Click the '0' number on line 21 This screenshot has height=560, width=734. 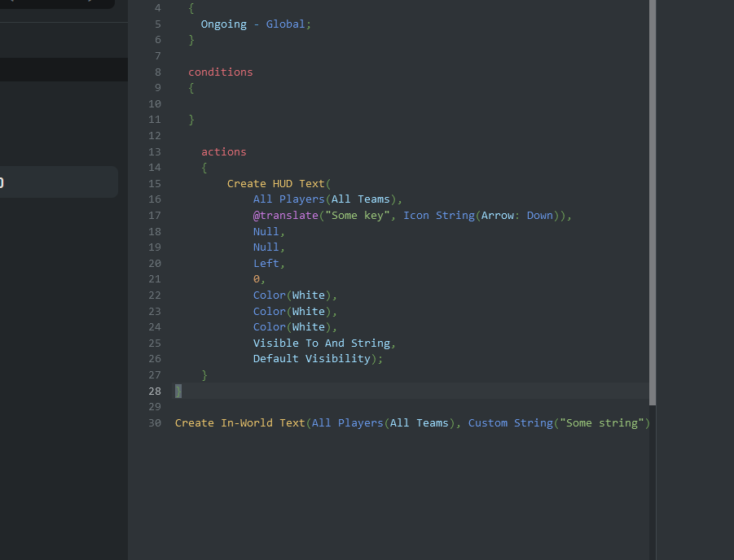[x=257, y=279]
